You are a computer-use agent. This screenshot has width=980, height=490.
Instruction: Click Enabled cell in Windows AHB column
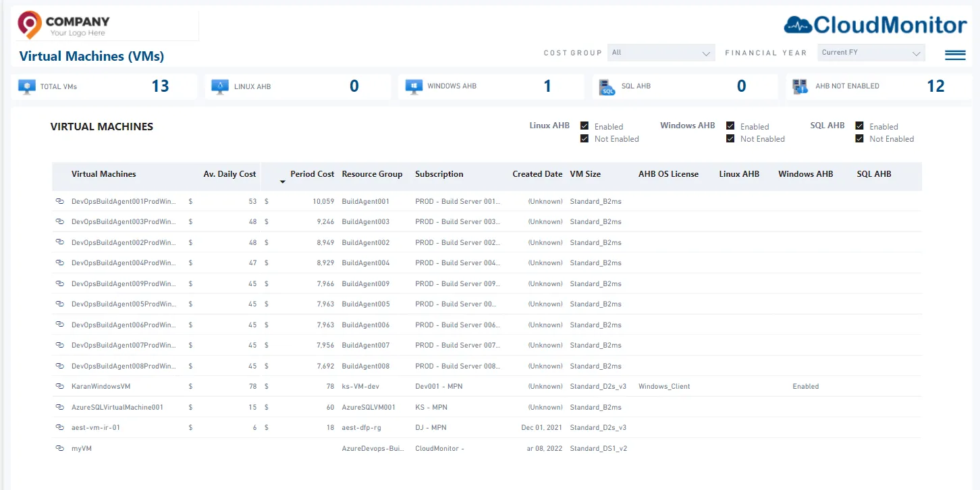point(806,387)
